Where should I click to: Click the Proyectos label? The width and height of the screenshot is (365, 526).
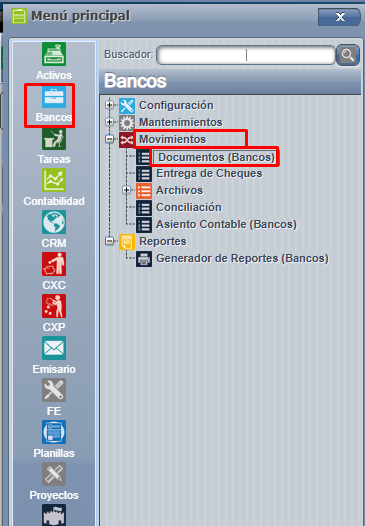[x=54, y=495]
